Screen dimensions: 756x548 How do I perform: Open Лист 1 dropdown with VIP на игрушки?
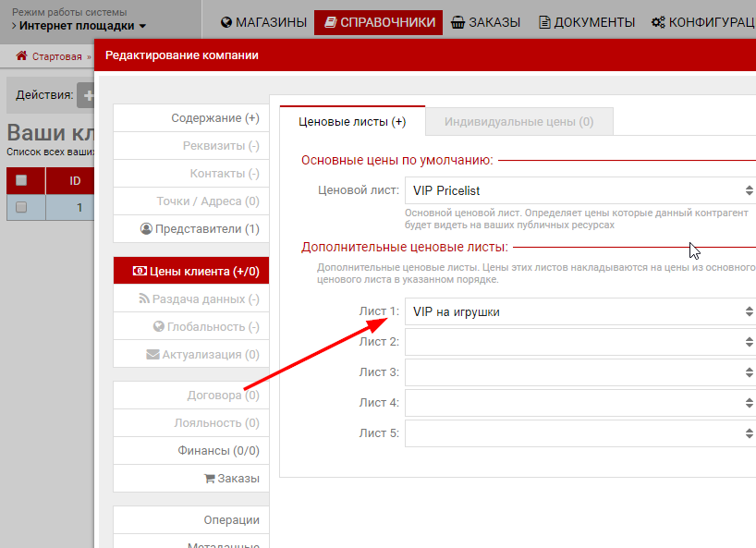coord(580,312)
